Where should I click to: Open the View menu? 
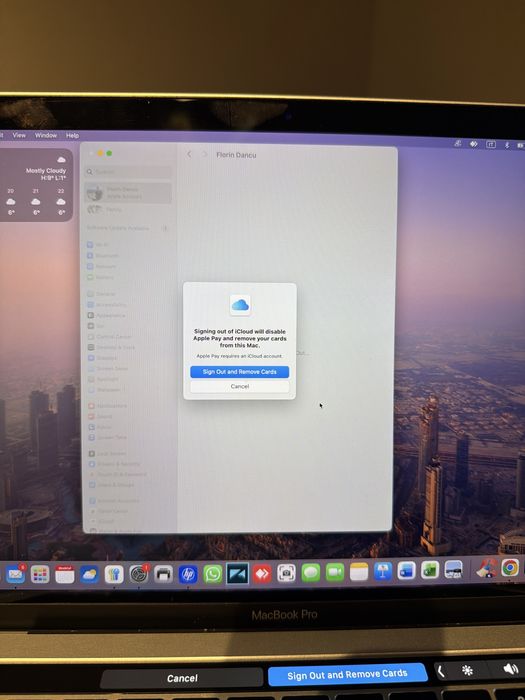pyautogui.click(x=19, y=135)
